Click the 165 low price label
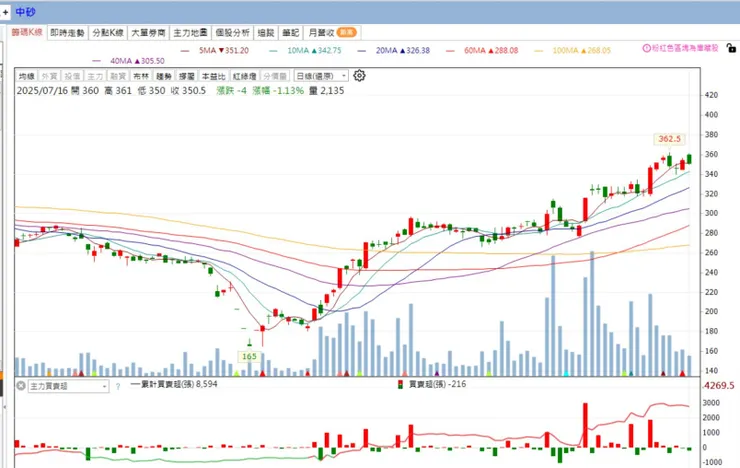The image size is (740, 468). click(249, 356)
